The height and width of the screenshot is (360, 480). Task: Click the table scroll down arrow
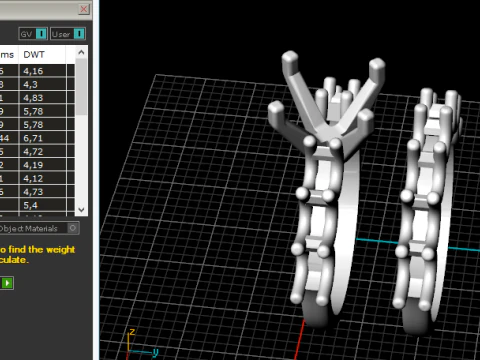click(x=81, y=210)
